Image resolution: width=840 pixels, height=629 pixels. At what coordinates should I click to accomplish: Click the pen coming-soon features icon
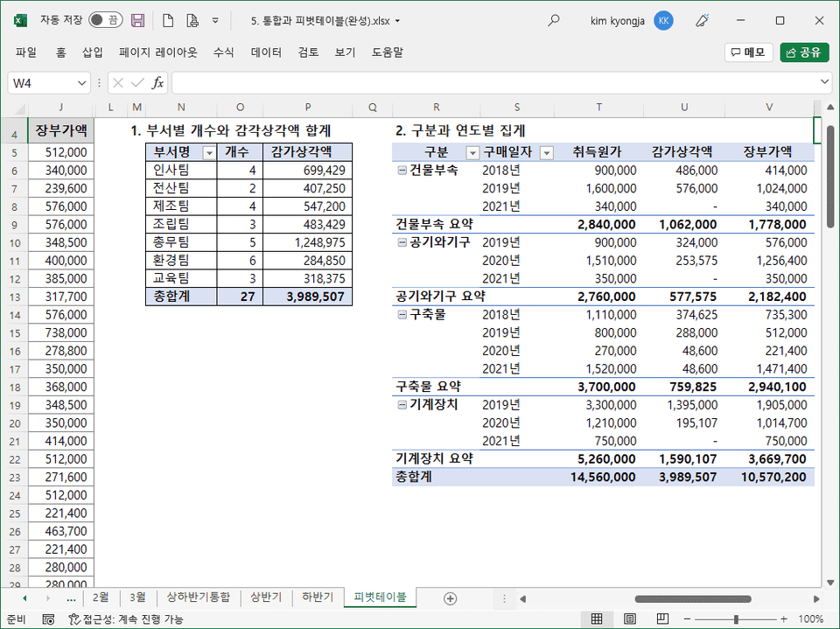point(703,21)
